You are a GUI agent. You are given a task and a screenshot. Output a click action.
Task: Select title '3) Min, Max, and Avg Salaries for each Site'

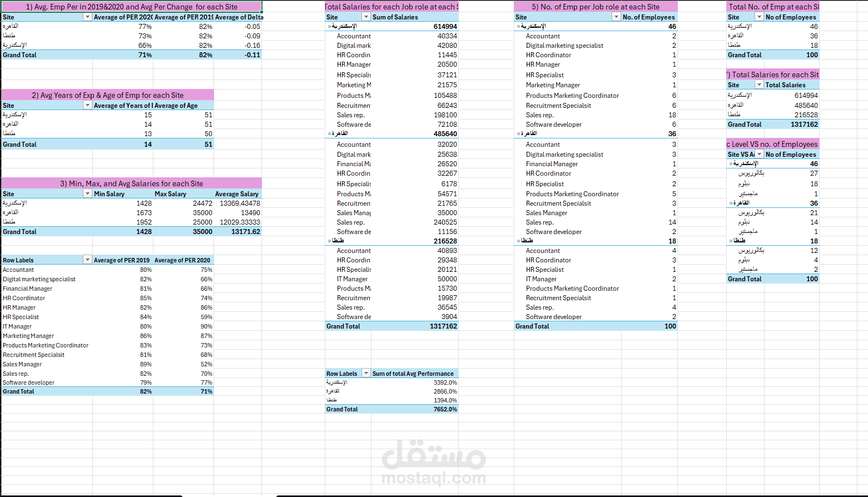131,183
